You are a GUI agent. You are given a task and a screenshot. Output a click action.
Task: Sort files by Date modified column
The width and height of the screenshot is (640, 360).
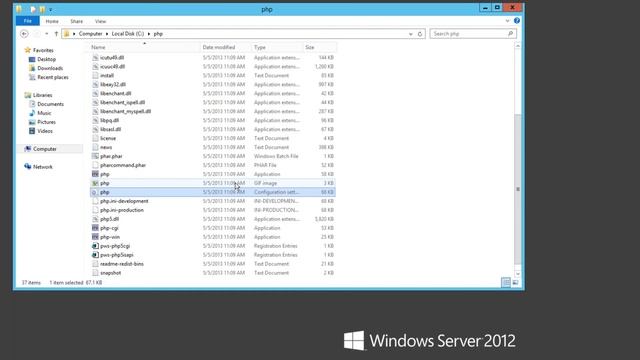click(x=226, y=47)
